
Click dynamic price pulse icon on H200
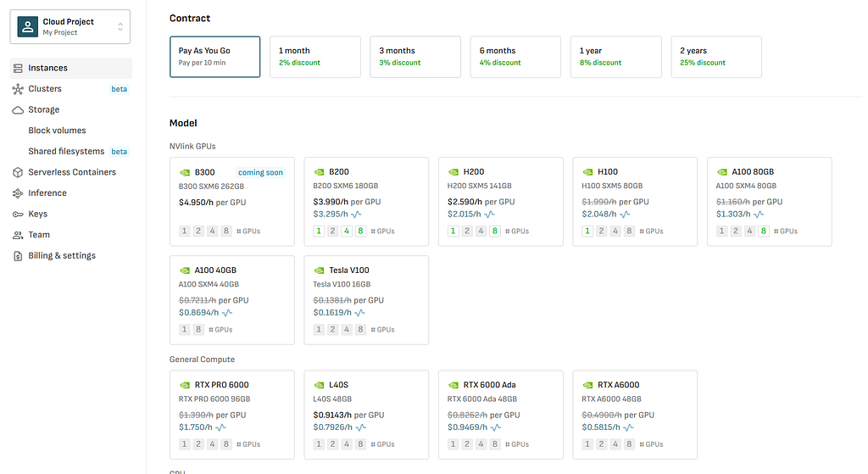pyautogui.click(x=489, y=215)
